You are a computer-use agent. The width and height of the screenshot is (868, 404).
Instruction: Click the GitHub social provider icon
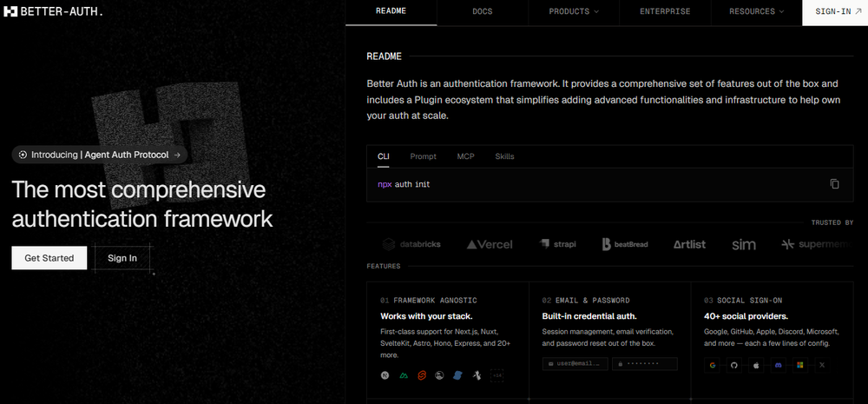point(734,365)
